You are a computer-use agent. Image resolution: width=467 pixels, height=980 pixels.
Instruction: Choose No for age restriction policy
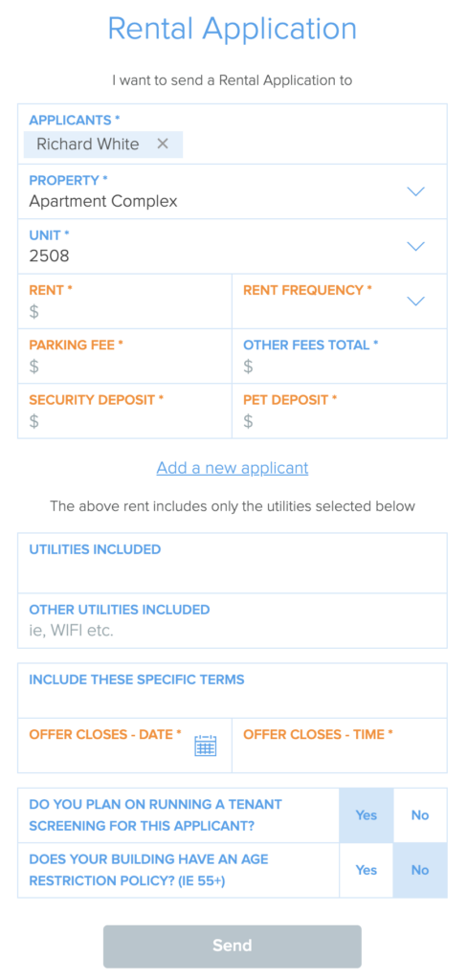420,870
